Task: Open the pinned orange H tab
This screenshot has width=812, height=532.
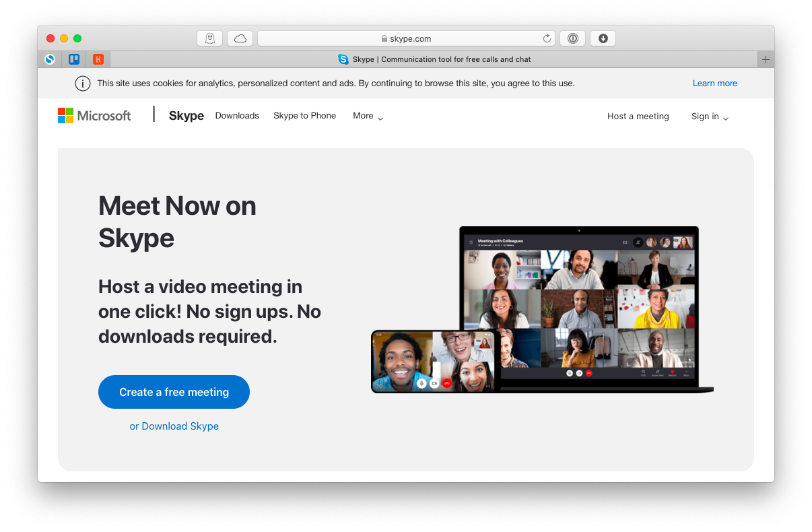Action: 98,59
